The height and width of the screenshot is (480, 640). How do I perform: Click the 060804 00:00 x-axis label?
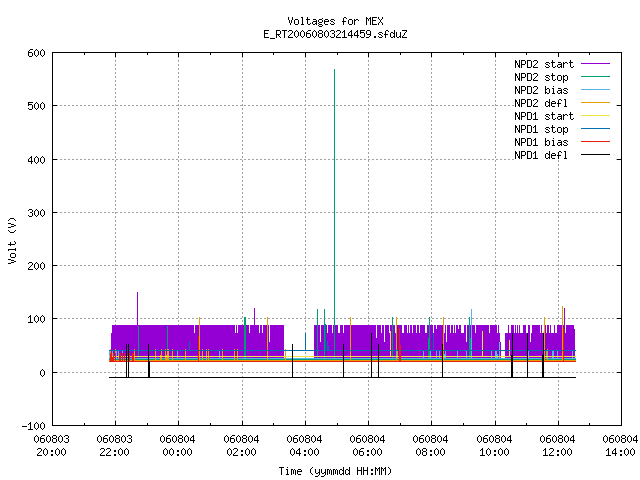(178, 446)
